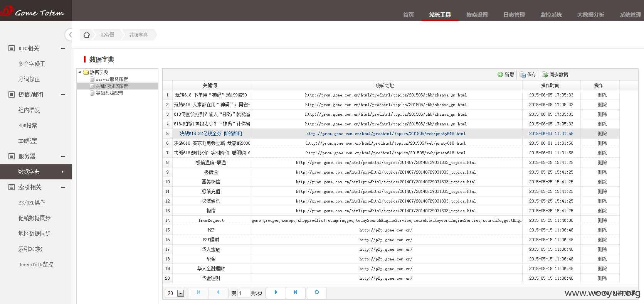
Task: Click the DIC相关 list icon
Action: click(12, 48)
